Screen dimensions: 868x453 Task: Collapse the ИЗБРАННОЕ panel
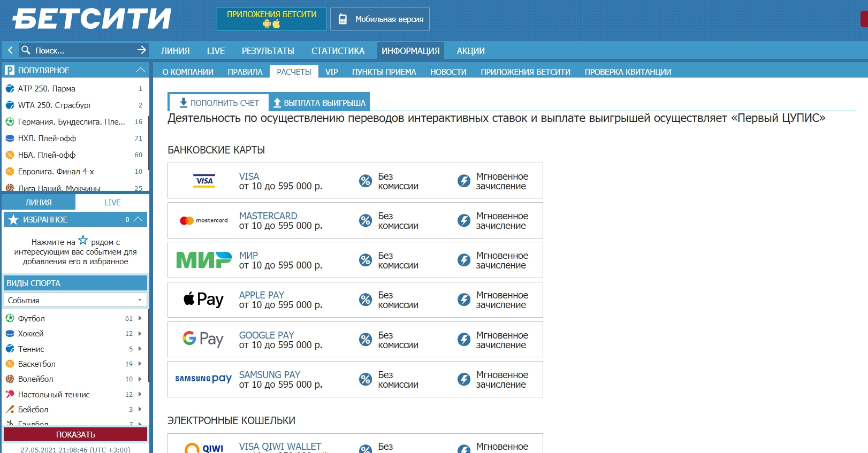pyautogui.click(x=138, y=219)
